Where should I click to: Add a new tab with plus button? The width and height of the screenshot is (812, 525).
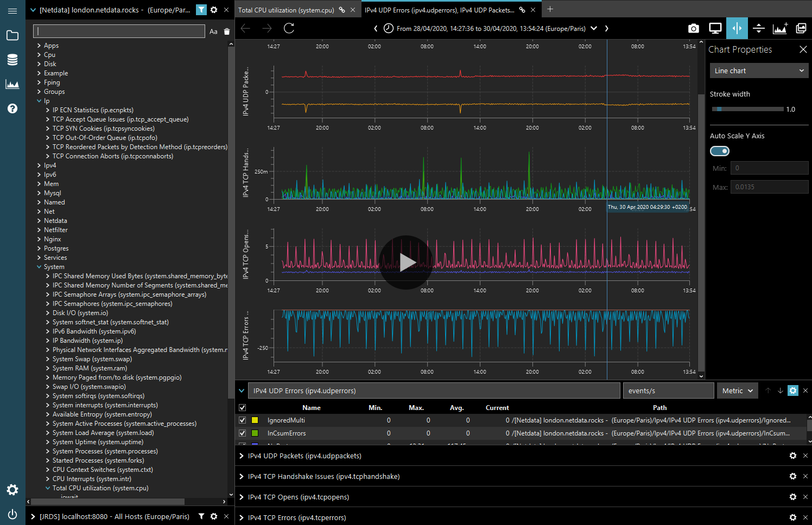[550, 9]
